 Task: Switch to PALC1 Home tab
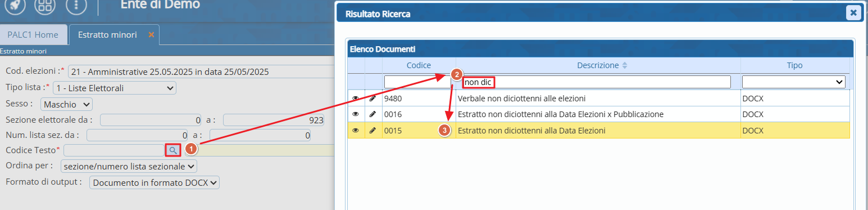[33, 35]
